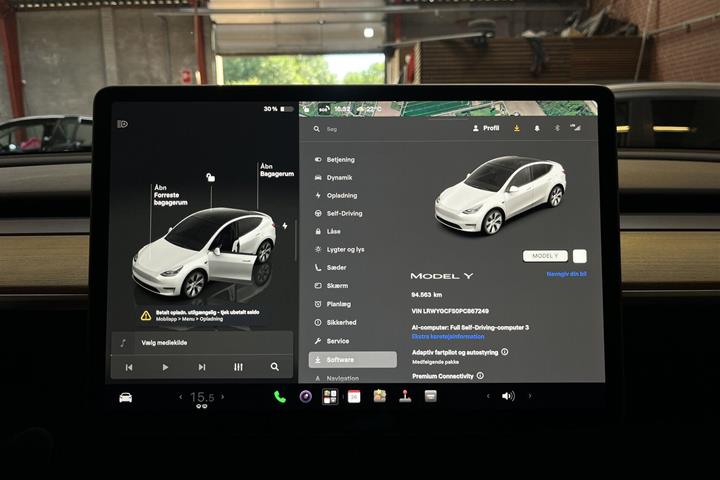Tap the music note source icon
This screenshot has height=480, width=720.
[123, 343]
